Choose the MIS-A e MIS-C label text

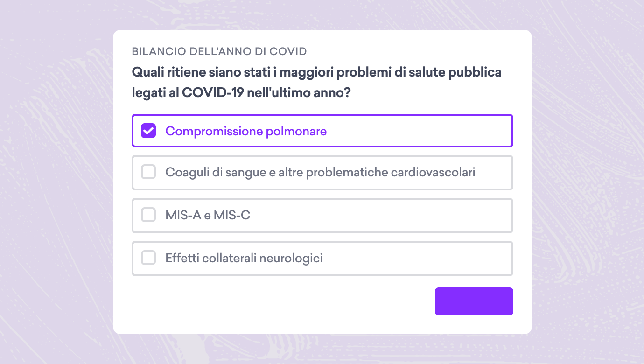click(208, 215)
